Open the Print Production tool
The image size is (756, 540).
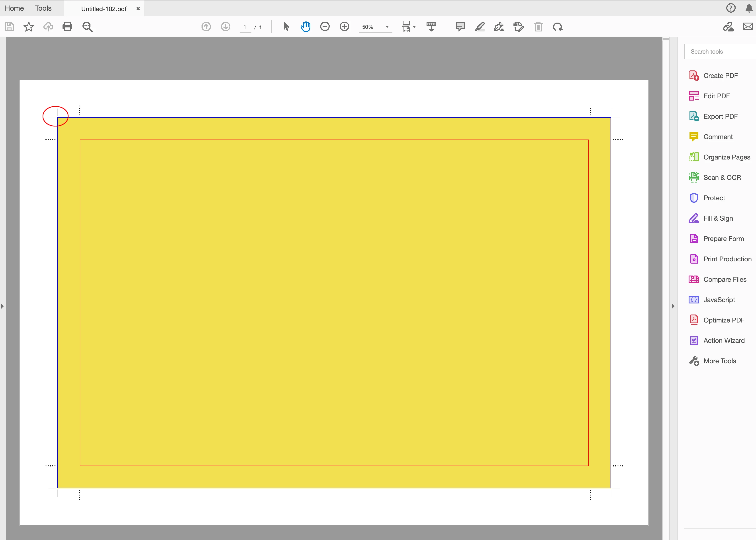pyautogui.click(x=727, y=259)
